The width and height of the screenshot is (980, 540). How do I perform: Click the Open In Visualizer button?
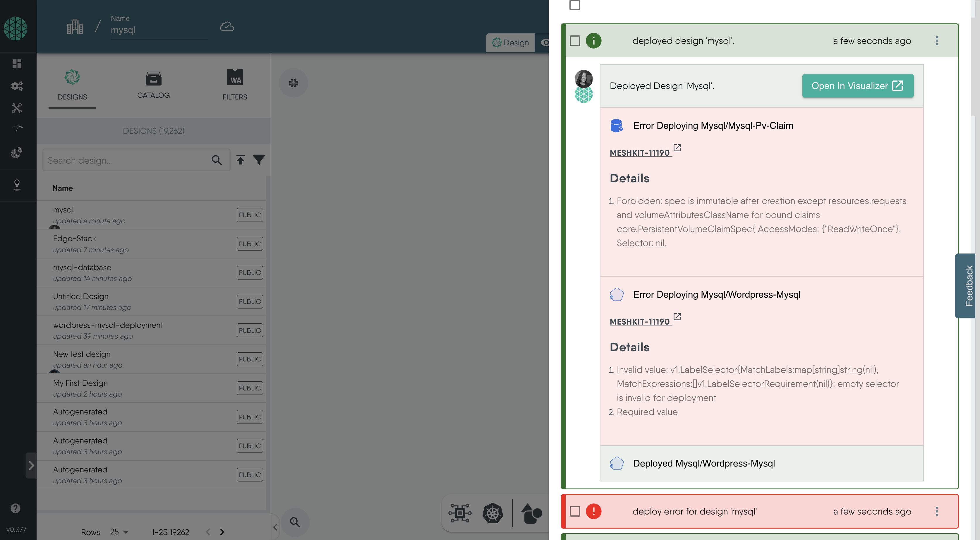(x=857, y=86)
